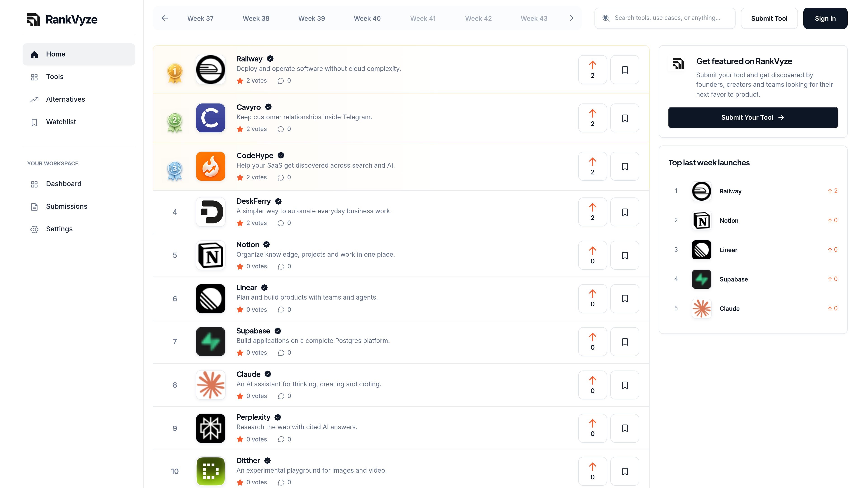The image size is (868, 488).
Task: Upvote Perplexity
Action: 592,428
